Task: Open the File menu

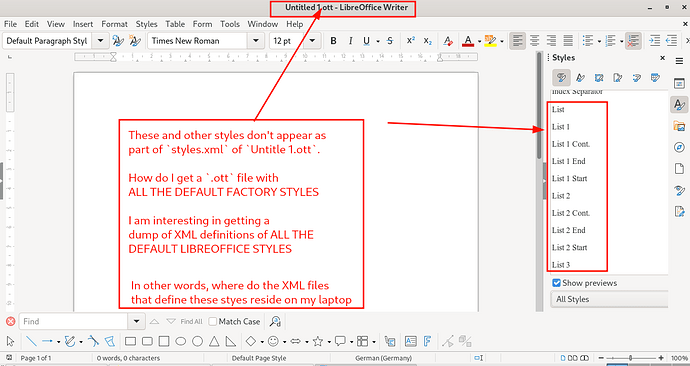Action: point(10,24)
